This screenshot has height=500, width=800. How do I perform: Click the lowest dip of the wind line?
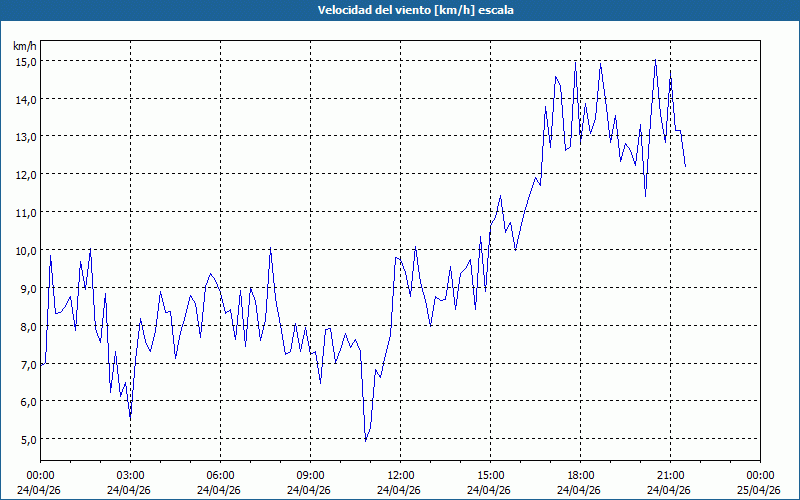366,440
